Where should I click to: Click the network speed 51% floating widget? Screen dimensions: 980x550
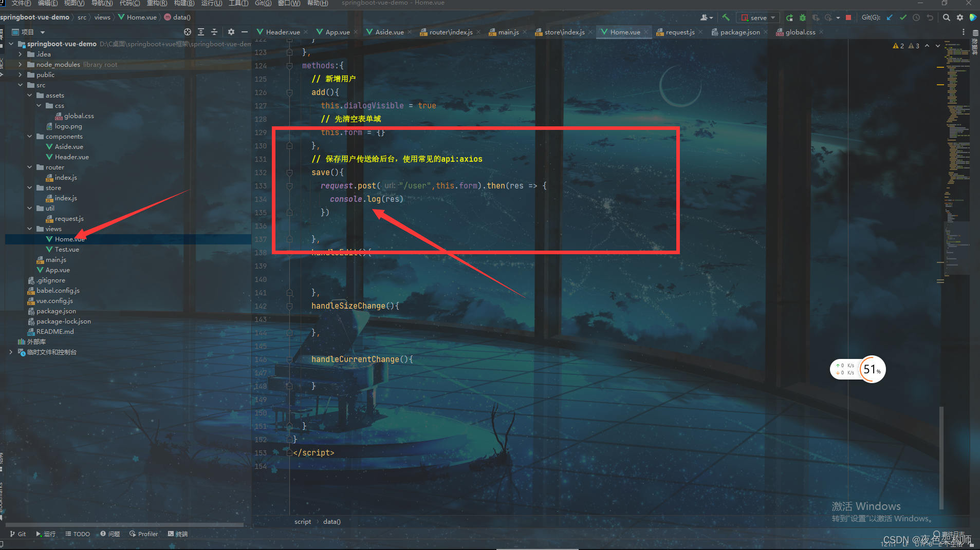858,369
